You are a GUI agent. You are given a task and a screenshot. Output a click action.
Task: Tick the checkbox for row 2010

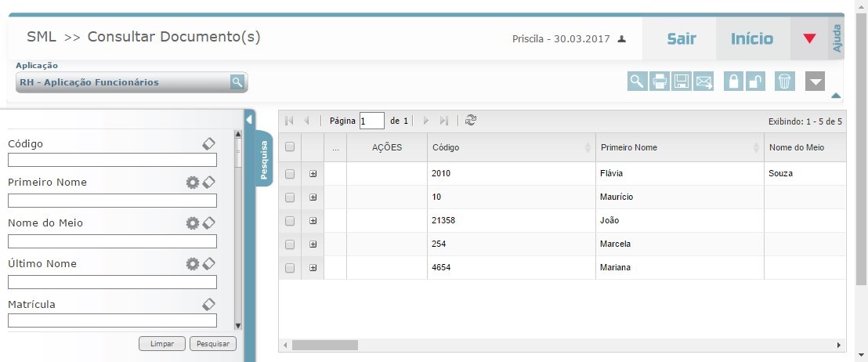point(290,174)
